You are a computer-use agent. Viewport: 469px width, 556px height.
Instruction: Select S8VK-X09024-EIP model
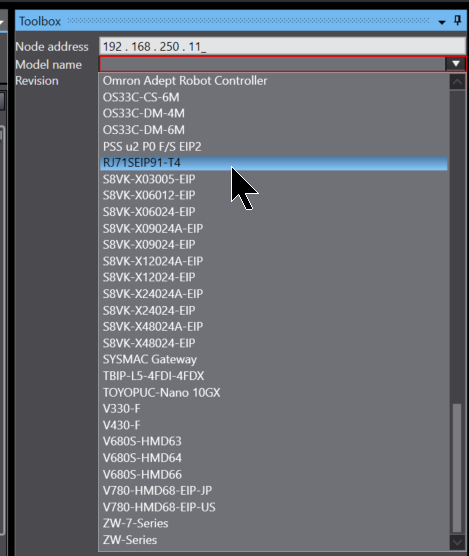click(x=274, y=245)
